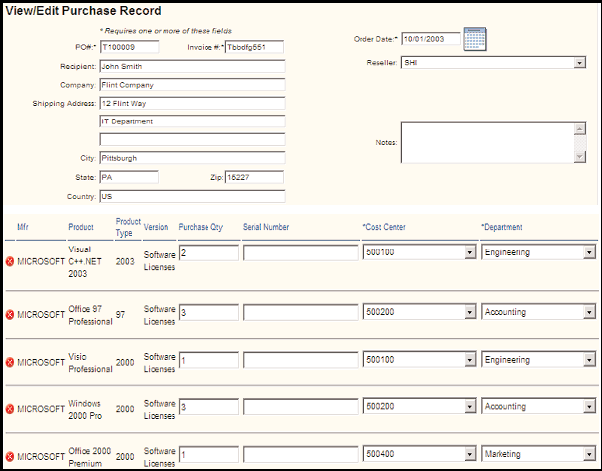Click the Product Type column header
Image resolution: width=602 pixels, height=471 pixels.
pos(128,227)
